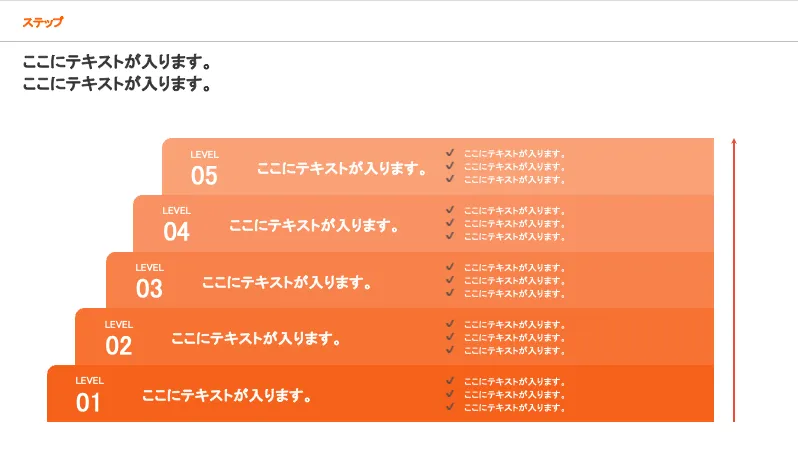This screenshot has height=450, width=798.
Task: Click the last checkmark in LEVEL 05 row
Action: tap(450, 179)
